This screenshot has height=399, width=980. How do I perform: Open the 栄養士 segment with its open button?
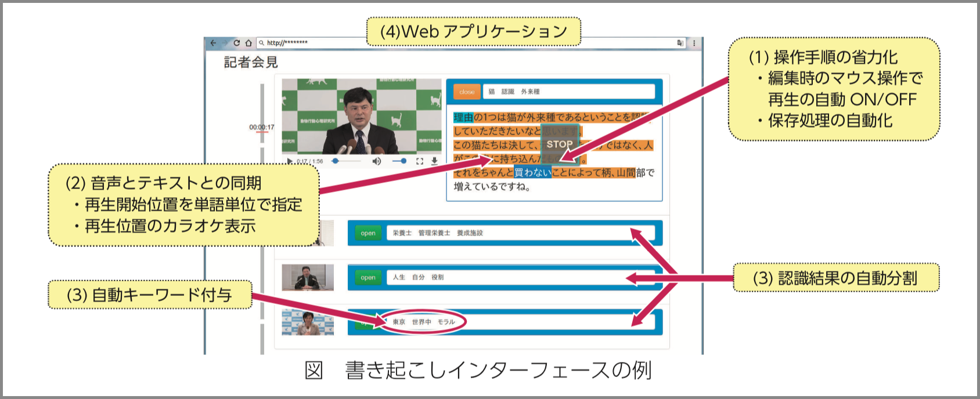[x=368, y=233]
